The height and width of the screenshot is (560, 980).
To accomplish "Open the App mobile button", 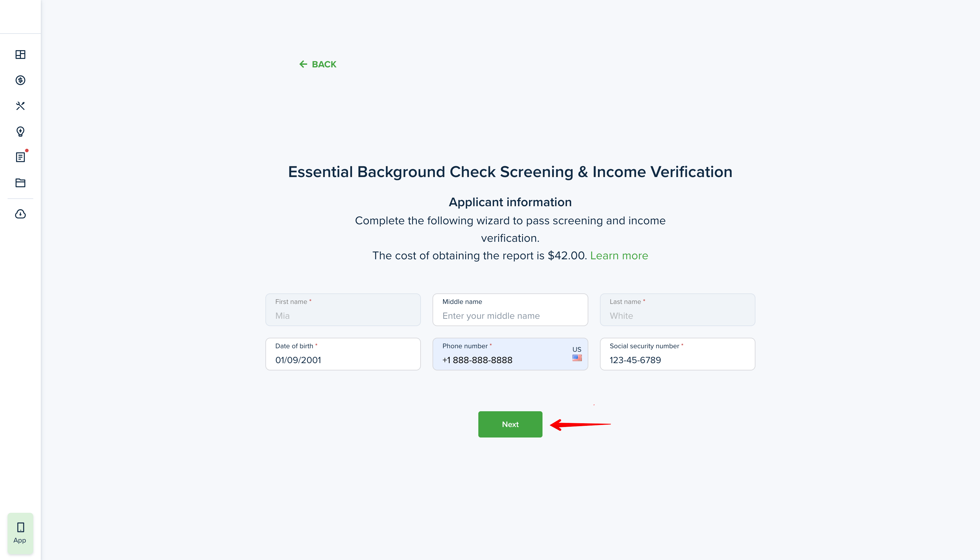I will (20, 533).
